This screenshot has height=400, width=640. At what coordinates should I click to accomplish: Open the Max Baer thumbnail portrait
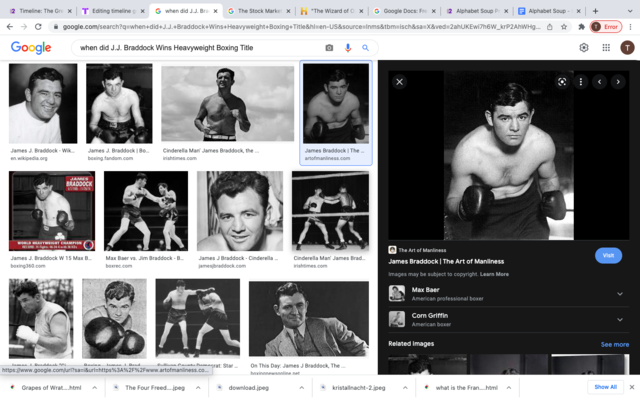tap(397, 293)
